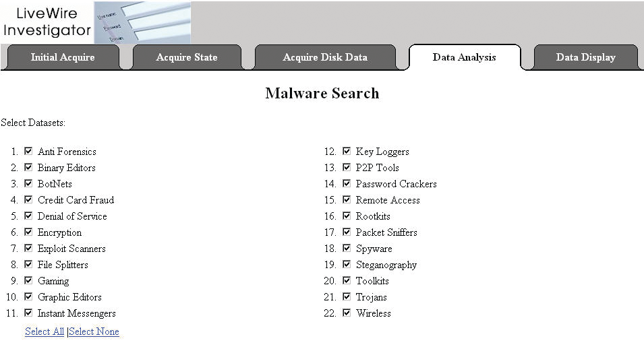The height and width of the screenshot is (351, 644).
Task: Click the 'Wireless' label text
Action: coord(374,313)
